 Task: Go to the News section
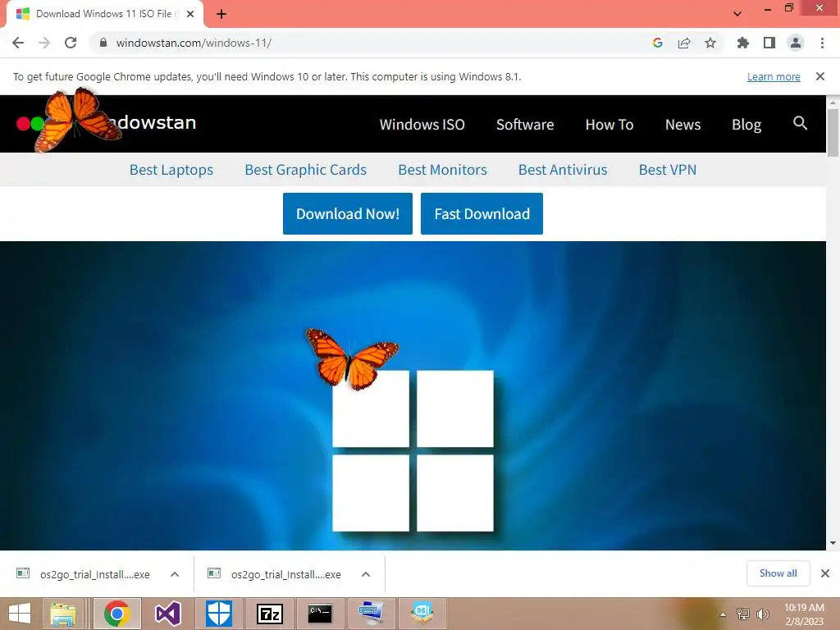click(683, 125)
